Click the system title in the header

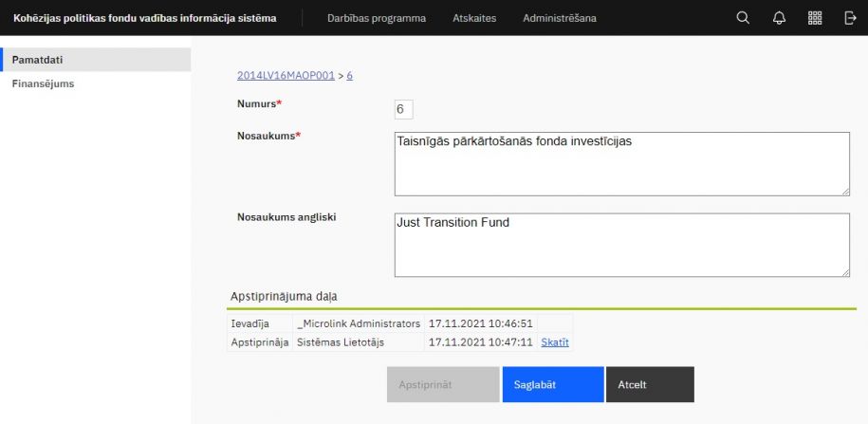pyautogui.click(x=145, y=18)
